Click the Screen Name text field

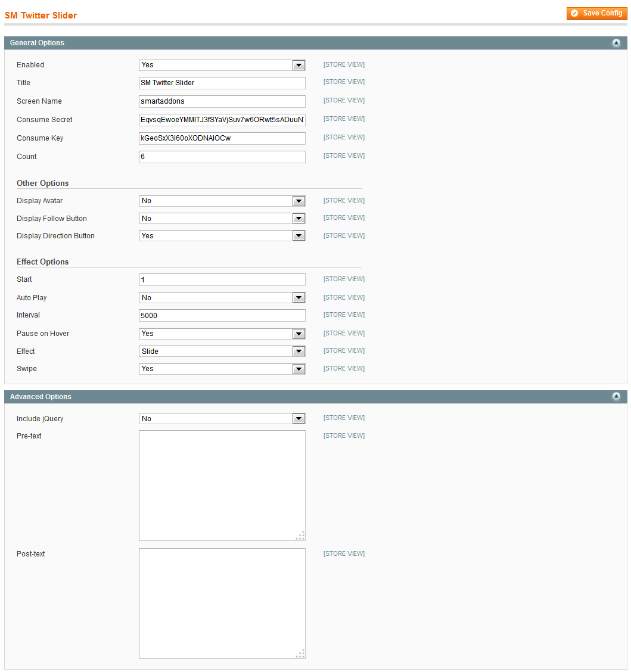(x=222, y=101)
